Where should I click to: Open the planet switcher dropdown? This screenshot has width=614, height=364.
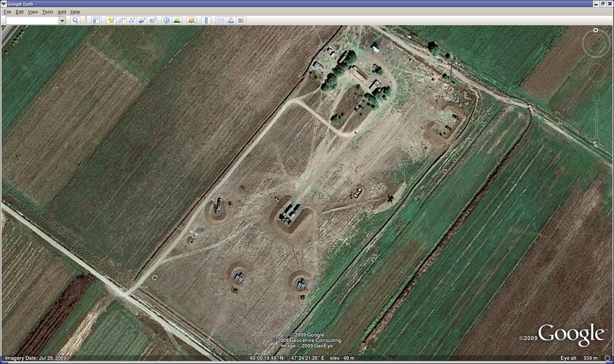pyautogui.click(x=192, y=20)
